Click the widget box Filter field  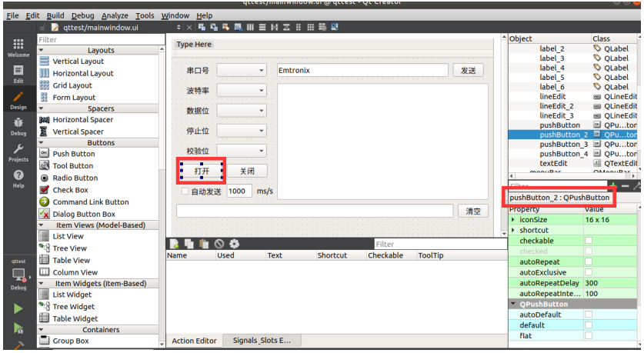click(x=101, y=39)
